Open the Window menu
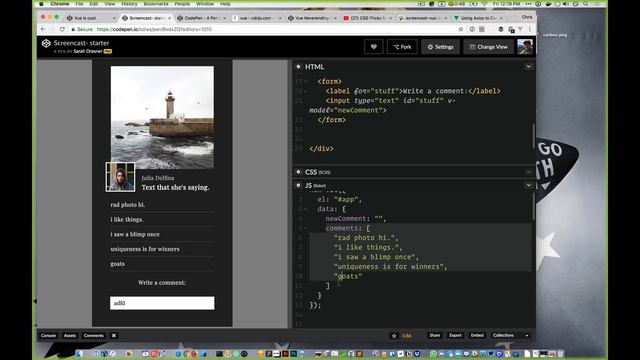640x360 pixels. [205, 4]
